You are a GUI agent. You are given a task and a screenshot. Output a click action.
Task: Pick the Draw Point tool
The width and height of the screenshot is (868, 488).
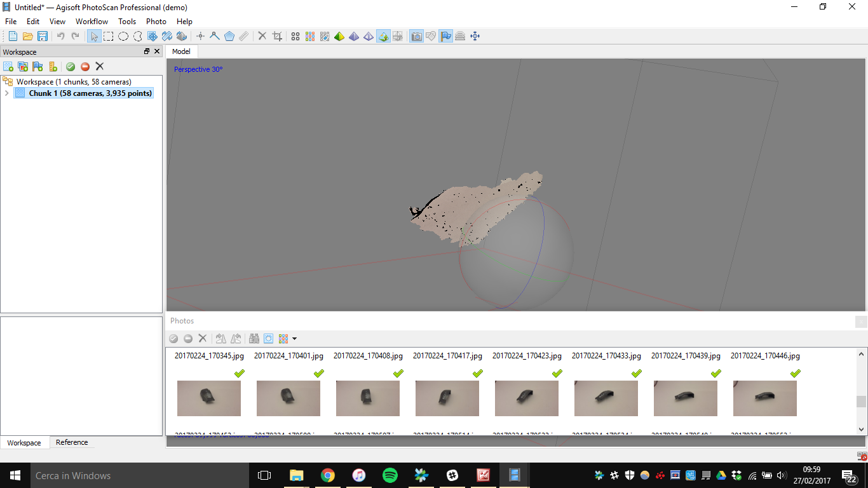coord(200,36)
